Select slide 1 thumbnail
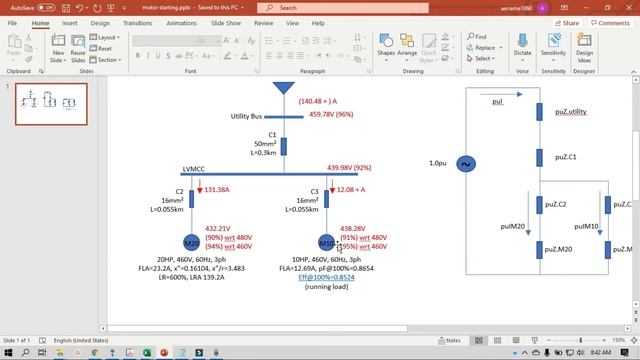Image resolution: width=640 pixels, height=360 pixels. coord(51,104)
